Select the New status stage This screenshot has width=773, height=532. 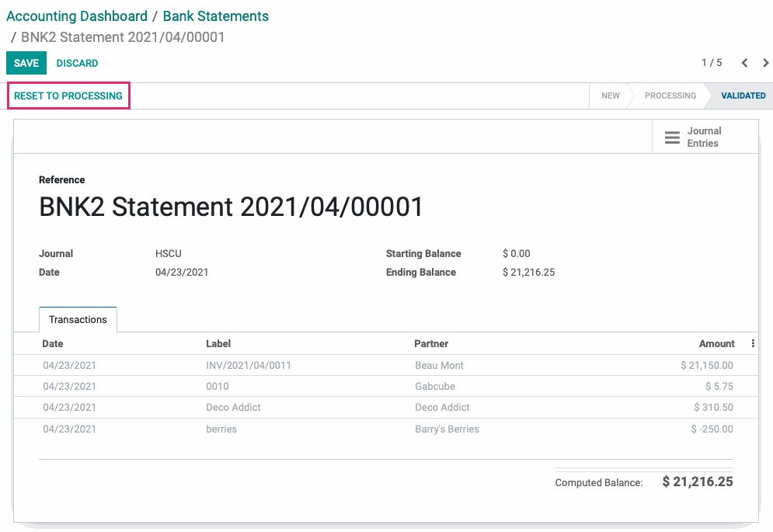pos(611,96)
